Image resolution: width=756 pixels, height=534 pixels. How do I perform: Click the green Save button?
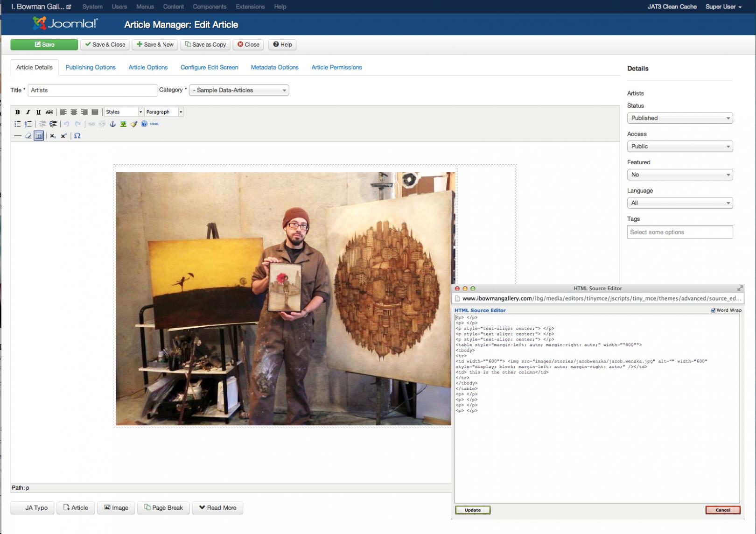(44, 44)
